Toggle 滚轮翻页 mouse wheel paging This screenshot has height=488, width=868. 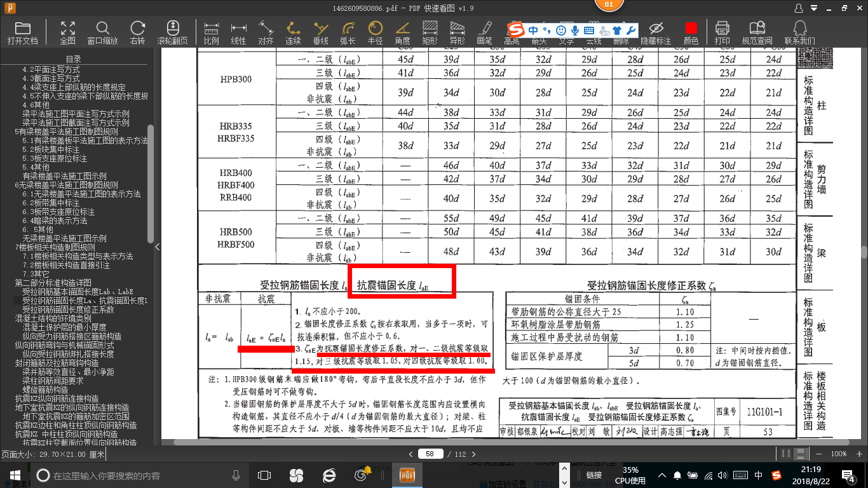[172, 33]
